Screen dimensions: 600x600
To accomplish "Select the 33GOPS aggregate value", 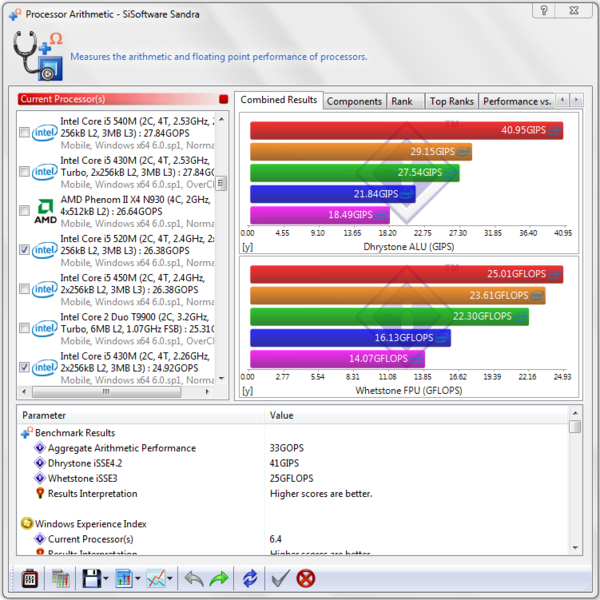I will point(287,448).
